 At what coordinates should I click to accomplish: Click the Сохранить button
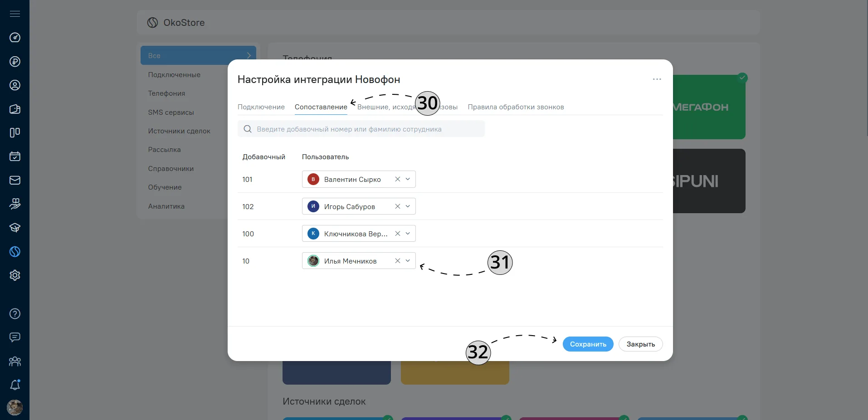[588, 344]
